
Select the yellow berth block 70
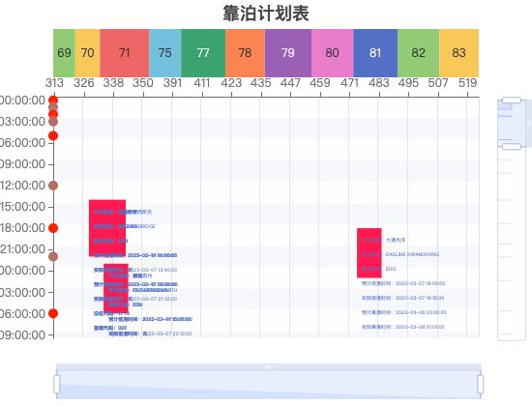click(x=87, y=53)
